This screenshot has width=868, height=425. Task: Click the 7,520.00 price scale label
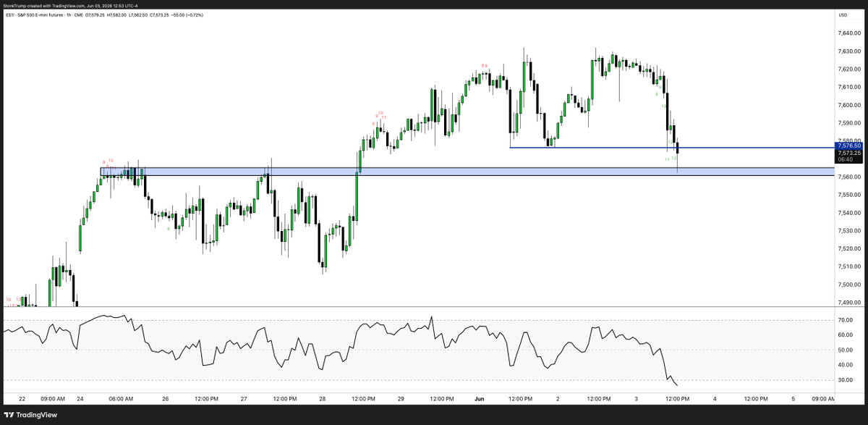(x=849, y=248)
